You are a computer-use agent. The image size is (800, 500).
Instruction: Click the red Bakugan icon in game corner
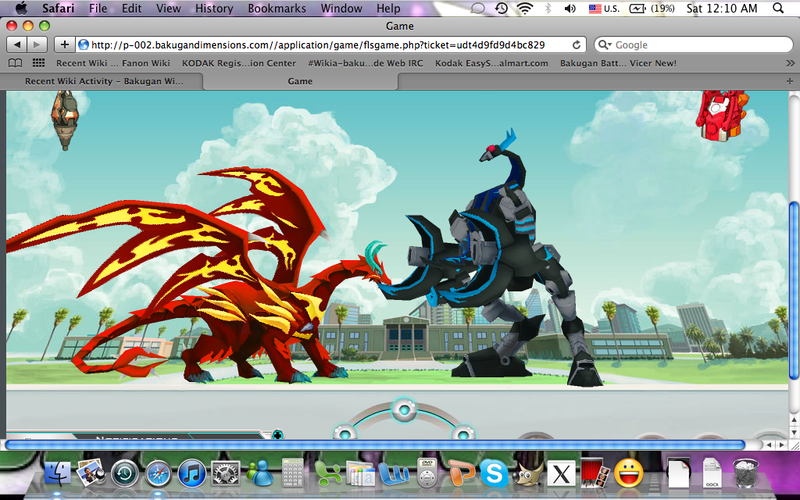tap(720, 114)
